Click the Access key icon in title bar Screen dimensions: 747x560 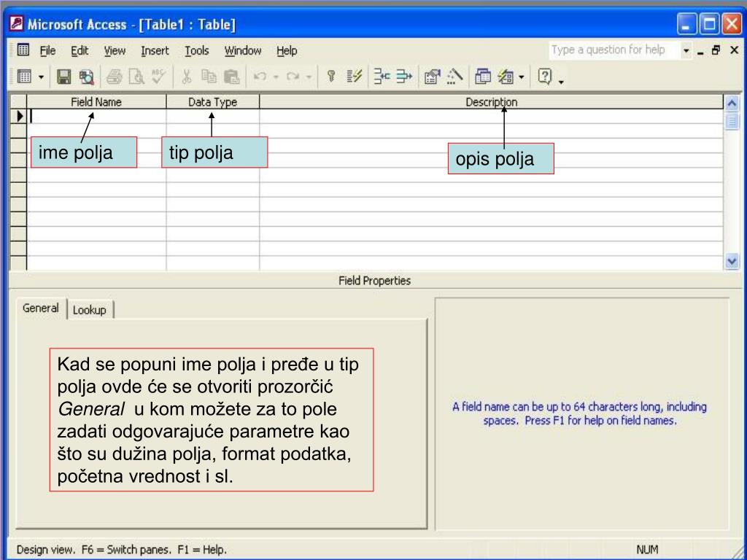pyautogui.click(x=16, y=23)
